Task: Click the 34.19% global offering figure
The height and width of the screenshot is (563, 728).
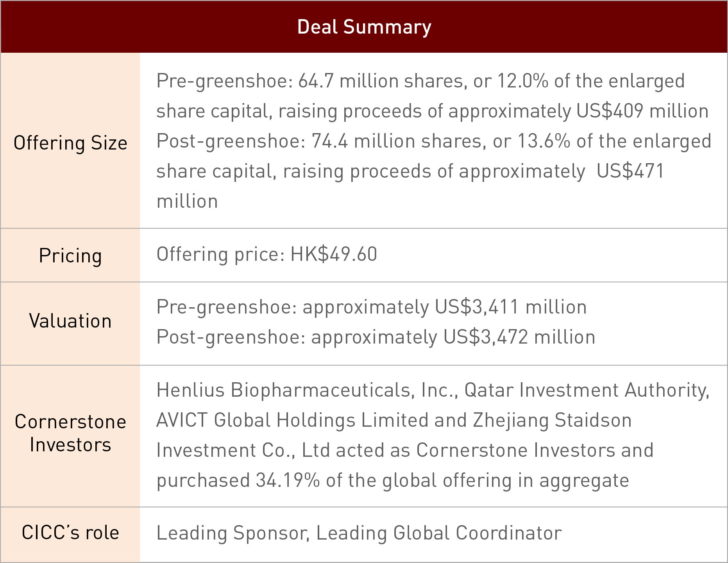Action: coord(288,480)
